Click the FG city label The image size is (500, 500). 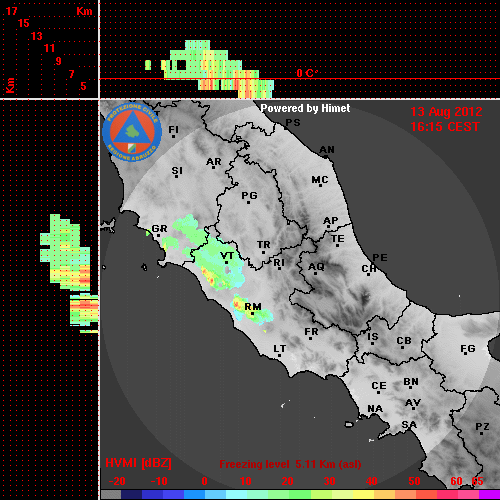468,349
